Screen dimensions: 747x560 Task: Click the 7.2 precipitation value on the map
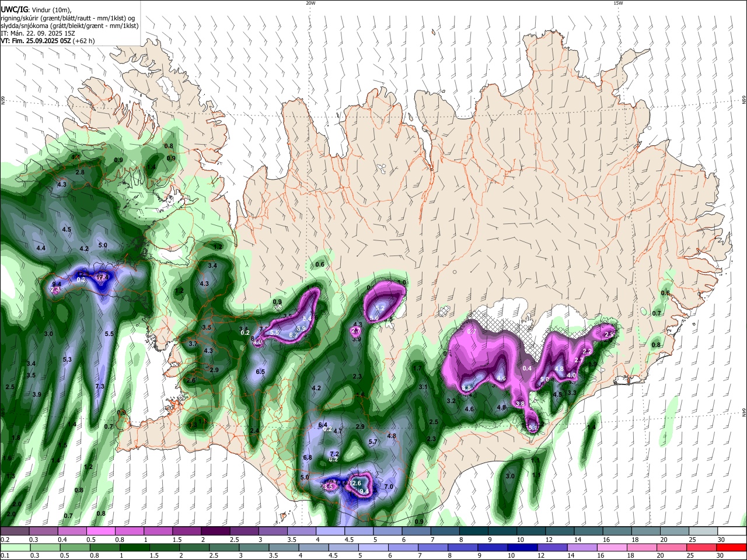(334, 453)
